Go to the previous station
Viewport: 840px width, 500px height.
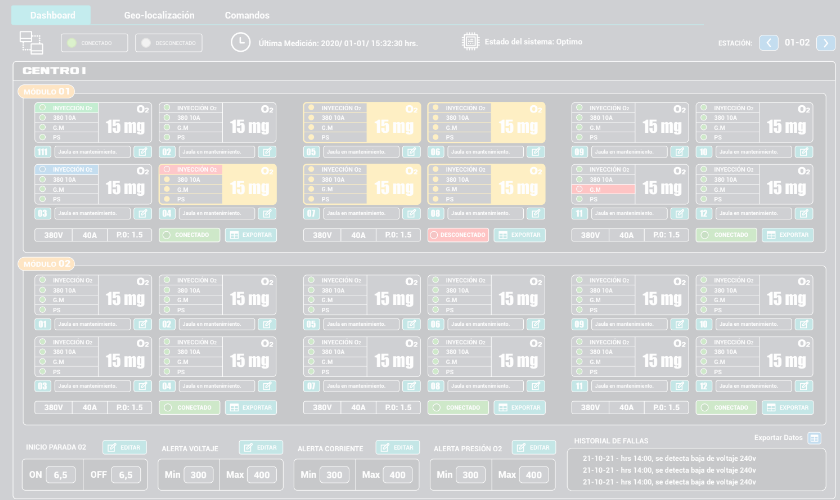768,43
